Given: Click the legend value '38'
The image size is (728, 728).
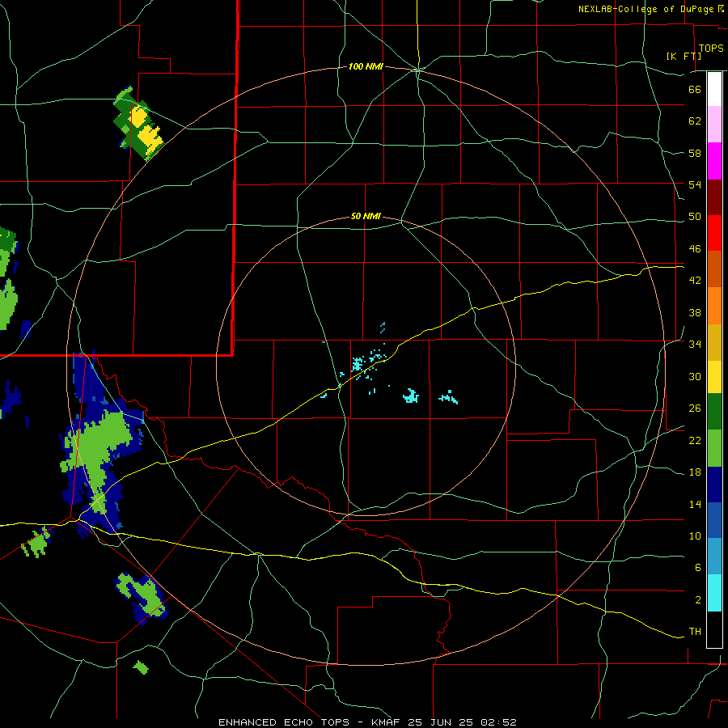Looking at the screenshot, I should (695, 312).
